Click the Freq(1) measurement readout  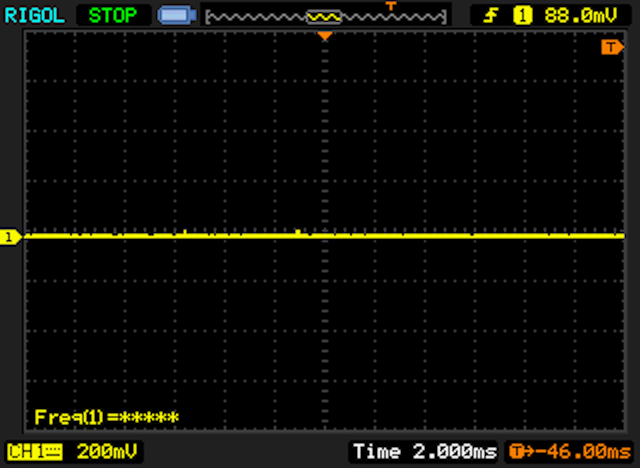point(106,416)
